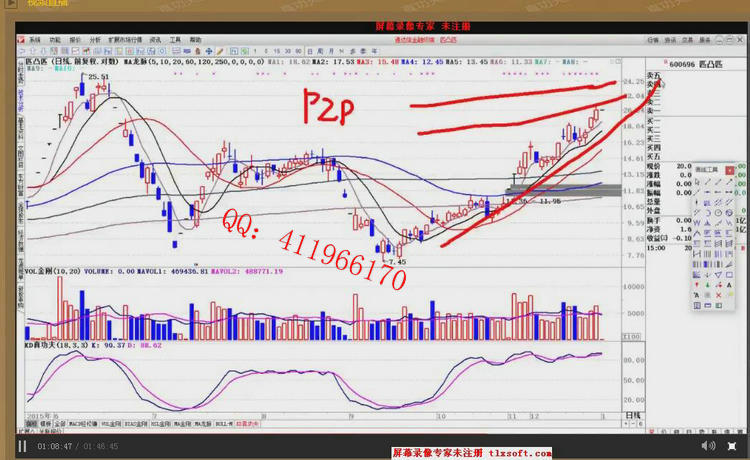Select the arrow line drawing tool

click(x=729, y=181)
